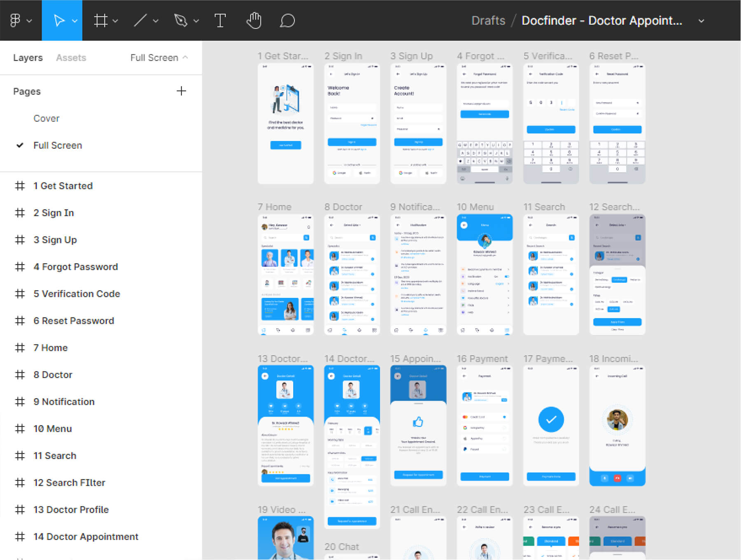Select the Pen tool
Image resolution: width=741 pixels, height=560 pixels.
tap(181, 20)
